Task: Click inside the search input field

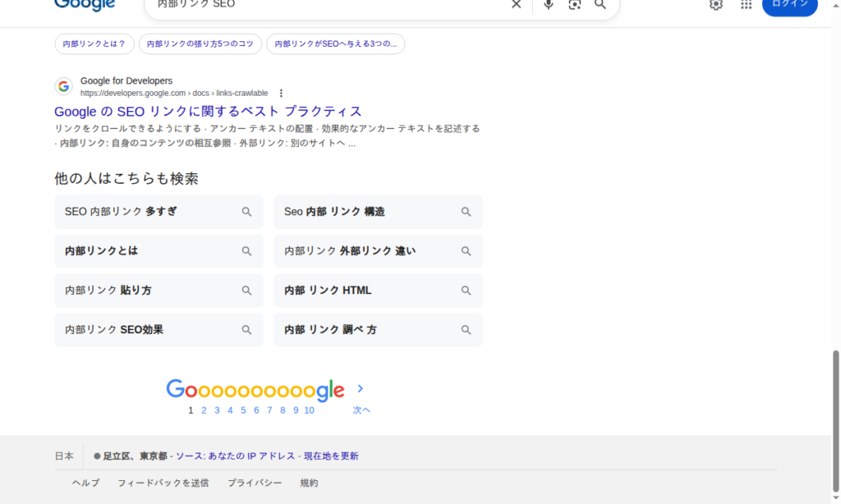Action: click(x=329, y=4)
